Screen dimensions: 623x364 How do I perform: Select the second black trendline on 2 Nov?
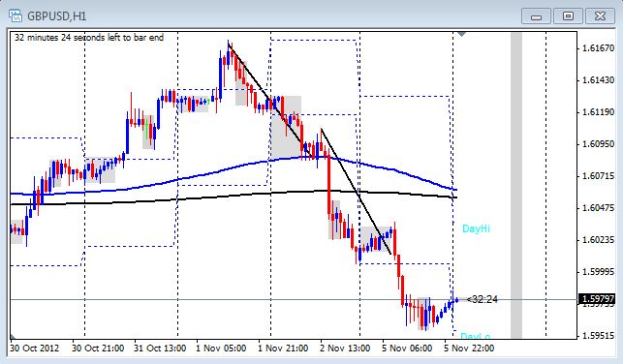[356, 192]
